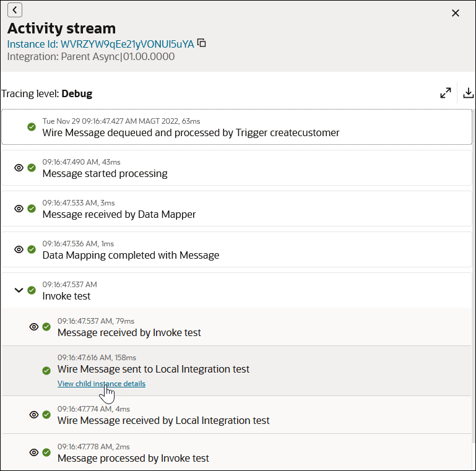The image size is (476, 471).
Task: Select 'Wire Message received by Local Integration test'
Action: point(163,421)
